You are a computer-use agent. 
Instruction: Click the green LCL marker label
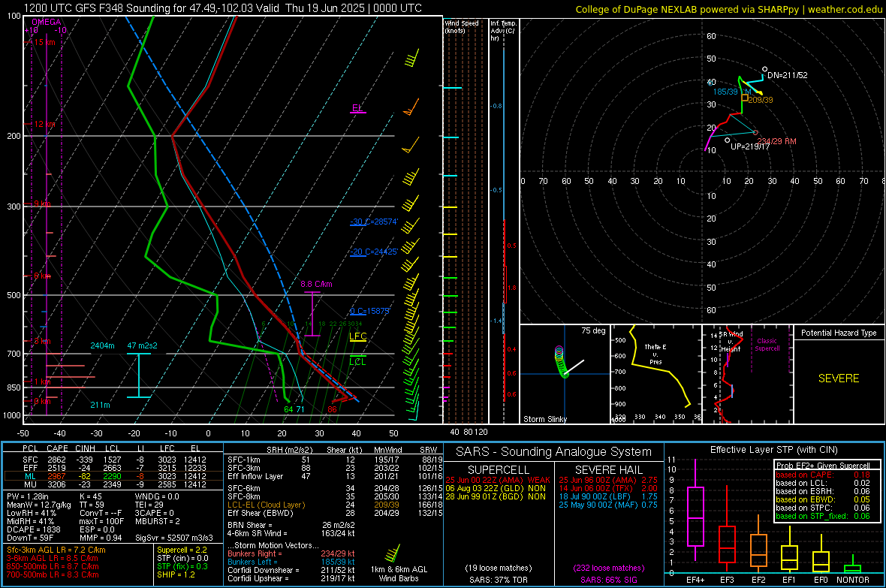point(357,362)
